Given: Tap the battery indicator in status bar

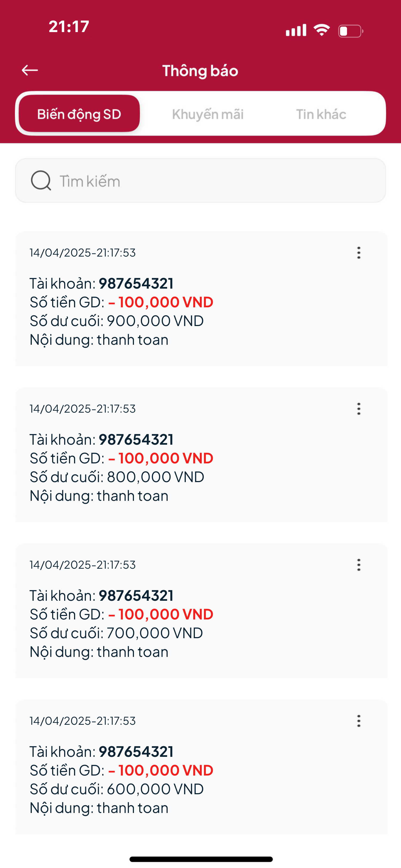Looking at the screenshot, I should click(350, 31).
